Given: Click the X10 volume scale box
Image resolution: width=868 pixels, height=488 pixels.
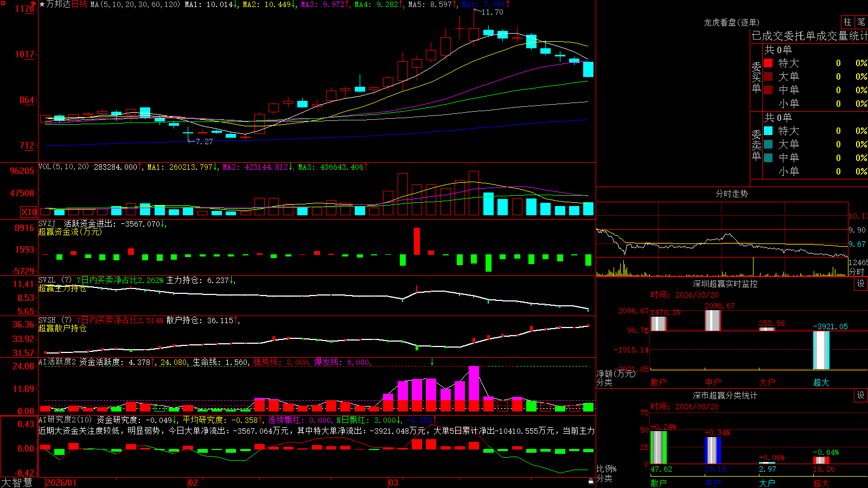Looking at the screenshot, I should click(x=29, y=212).
